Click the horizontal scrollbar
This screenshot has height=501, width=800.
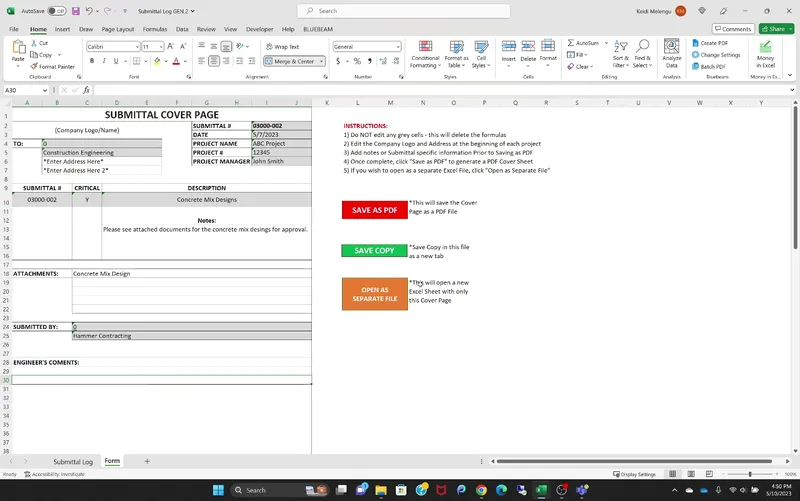634,461
